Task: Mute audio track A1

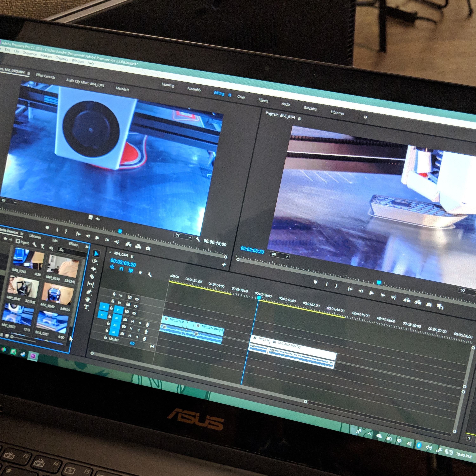Action: point(132,321)
